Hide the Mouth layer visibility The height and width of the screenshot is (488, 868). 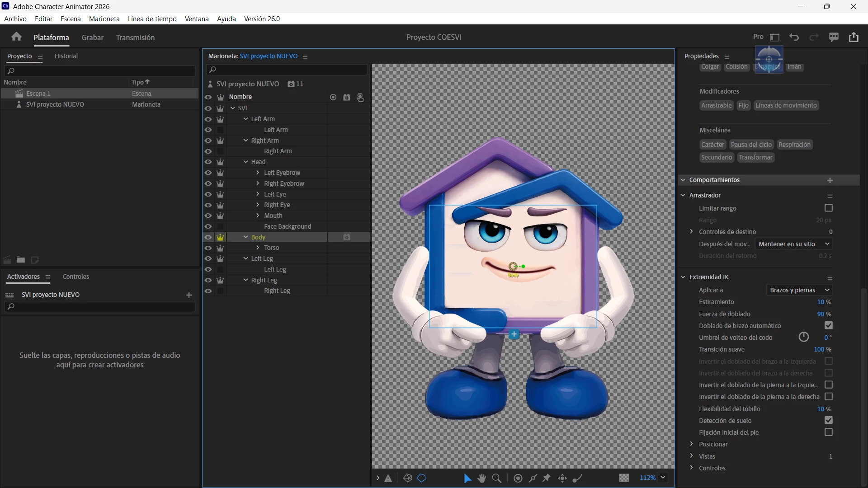[x=208, y=216]
